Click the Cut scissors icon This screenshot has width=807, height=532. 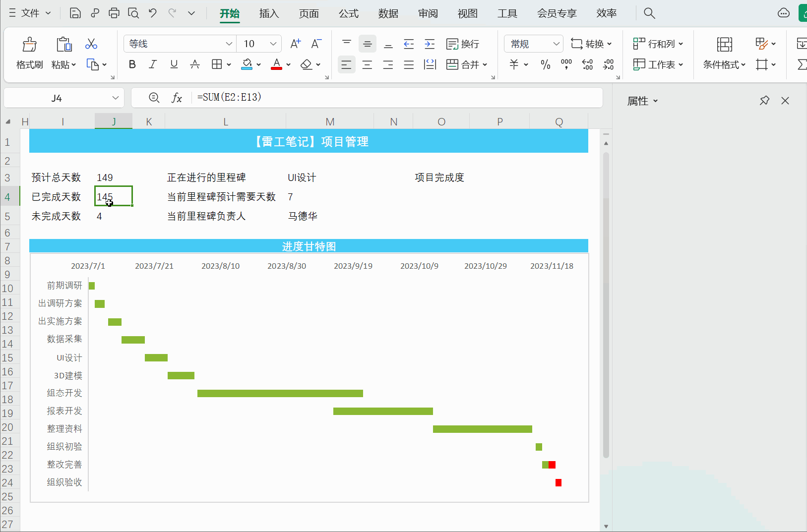(91, 44)
